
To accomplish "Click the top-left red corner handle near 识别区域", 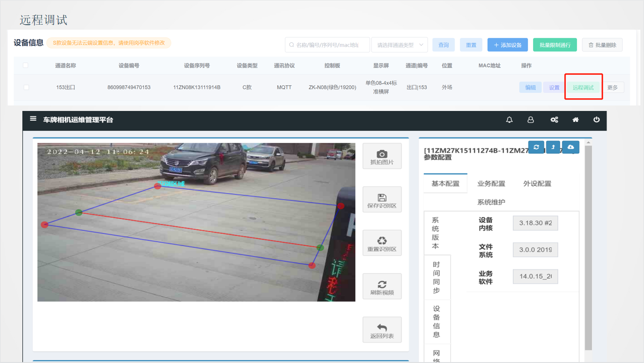I will 157,186.
